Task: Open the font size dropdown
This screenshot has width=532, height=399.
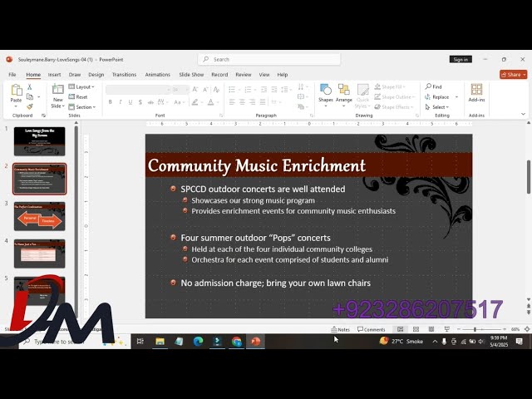Action: click(187, 90)
